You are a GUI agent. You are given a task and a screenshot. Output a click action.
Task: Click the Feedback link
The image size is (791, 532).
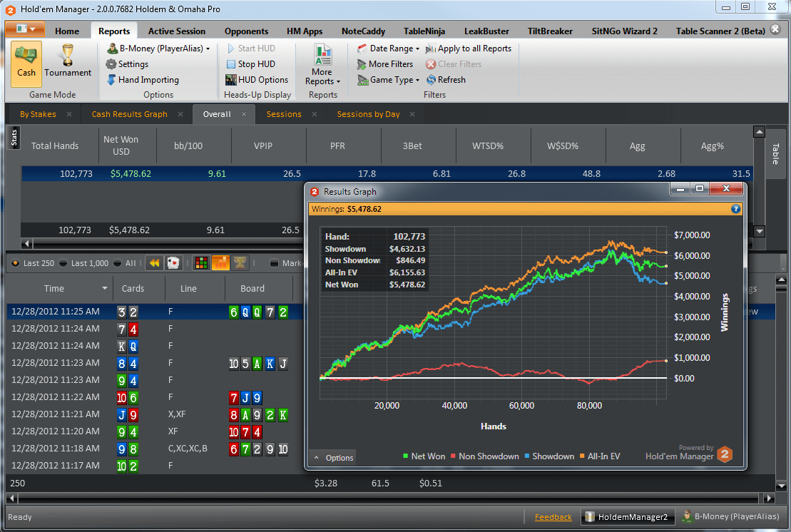[x=553, y=517]
